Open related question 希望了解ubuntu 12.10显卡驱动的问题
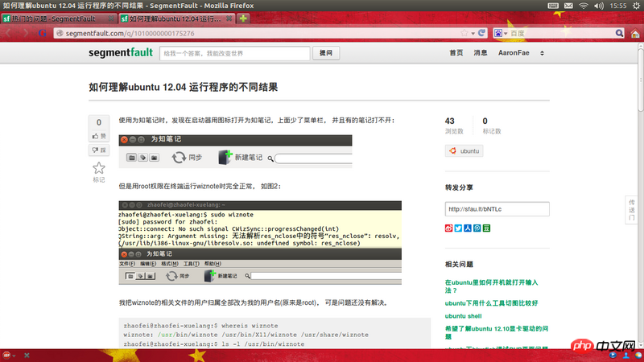The width and height of the screenshot is (644, 362). pos(497,332)
